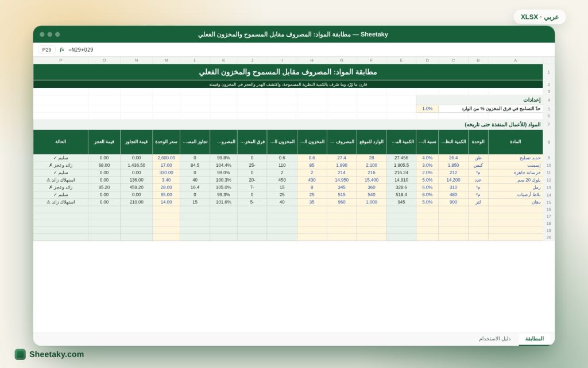Screen dimensions: 588x368
Task: Select the cell with value 136.00
Action: tap(137, 180)
